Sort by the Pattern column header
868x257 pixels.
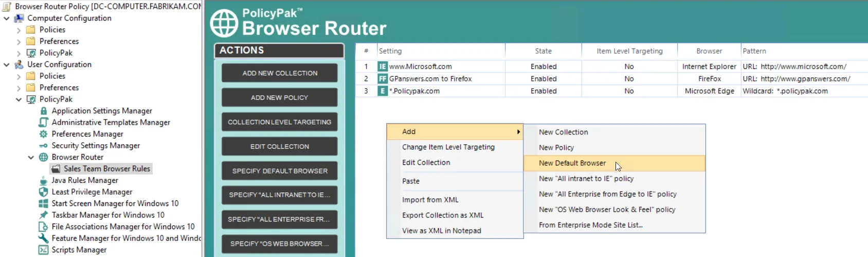[x=804, y=51]
